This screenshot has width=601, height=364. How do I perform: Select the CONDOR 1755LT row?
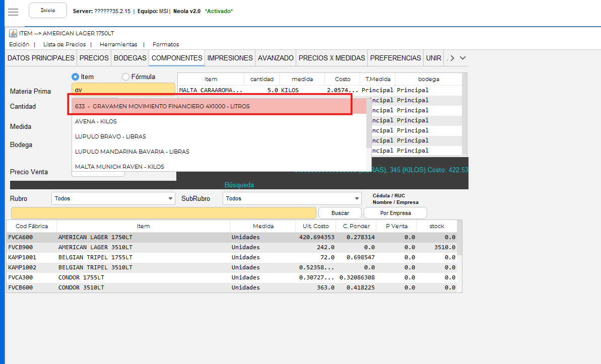82,277
